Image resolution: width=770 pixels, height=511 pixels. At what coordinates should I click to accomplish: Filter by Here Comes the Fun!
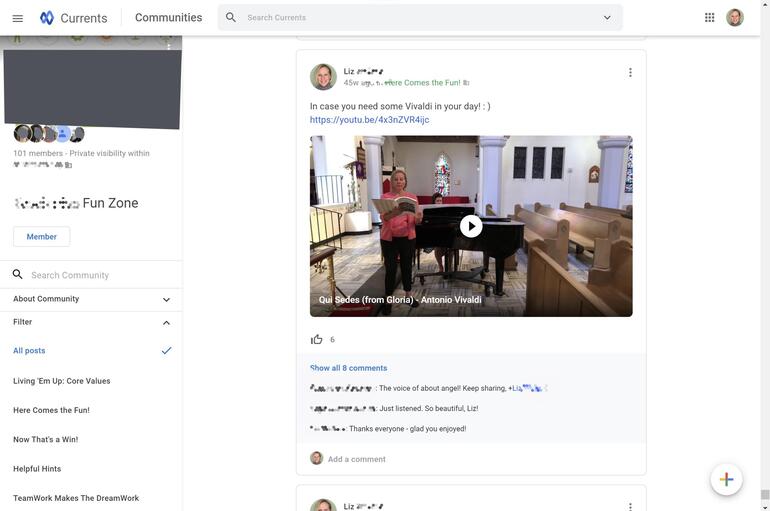pyautogui.click(x=52, y=410)
